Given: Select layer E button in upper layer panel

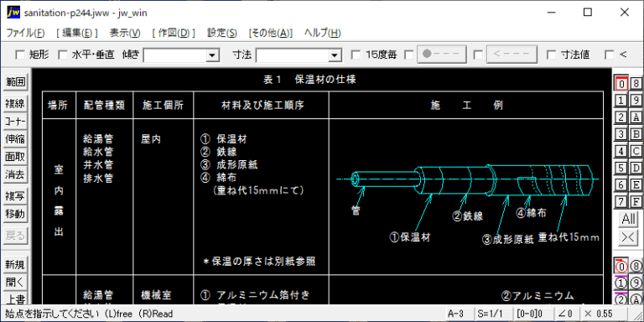Looking at the screenshot, I should [636, 184].
